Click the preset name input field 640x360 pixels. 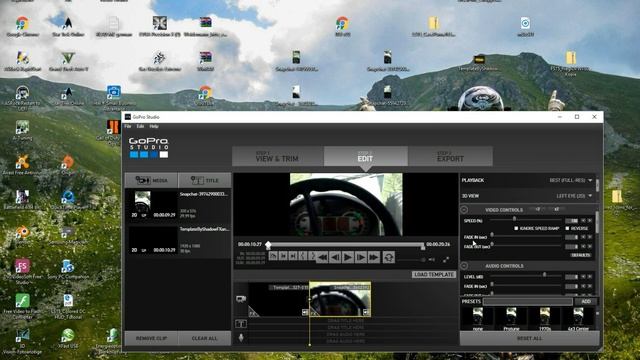coord(528,301)
